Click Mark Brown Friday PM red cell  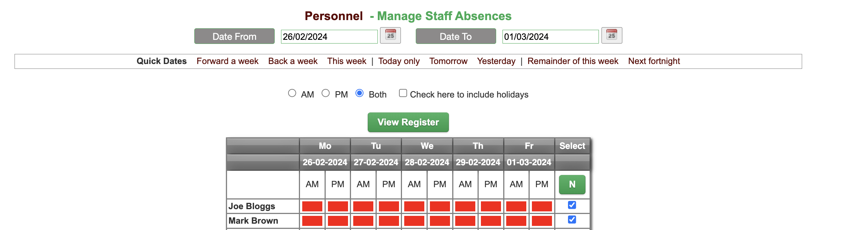coord(542,220)
